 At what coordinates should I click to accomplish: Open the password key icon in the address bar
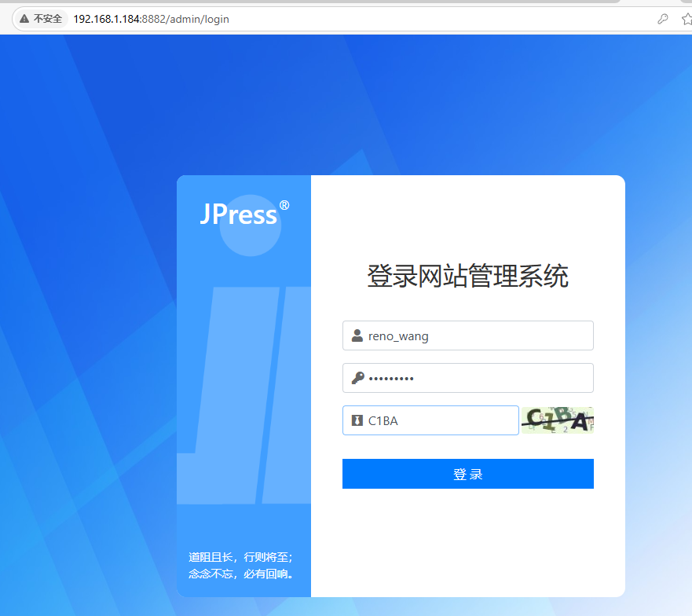(x=662, y=18)
